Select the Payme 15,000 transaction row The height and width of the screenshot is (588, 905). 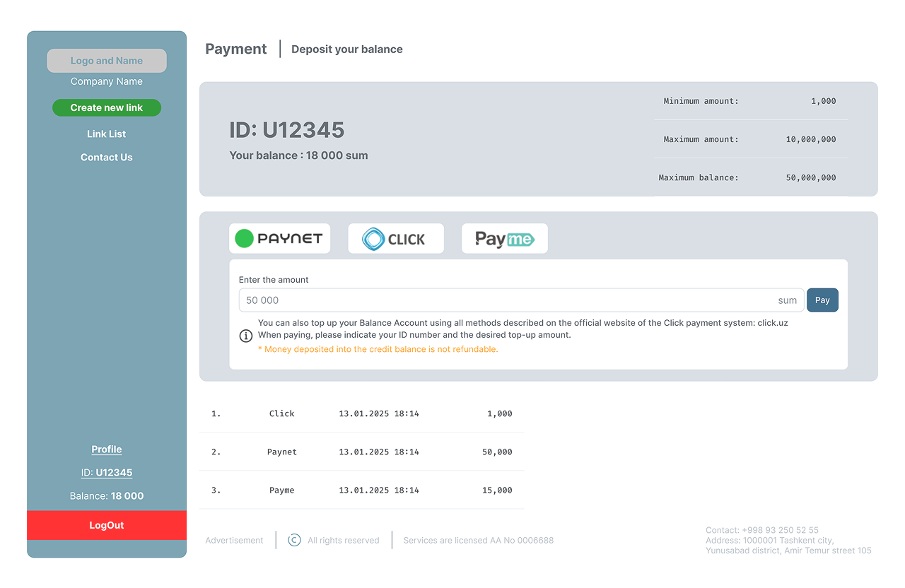361,490
